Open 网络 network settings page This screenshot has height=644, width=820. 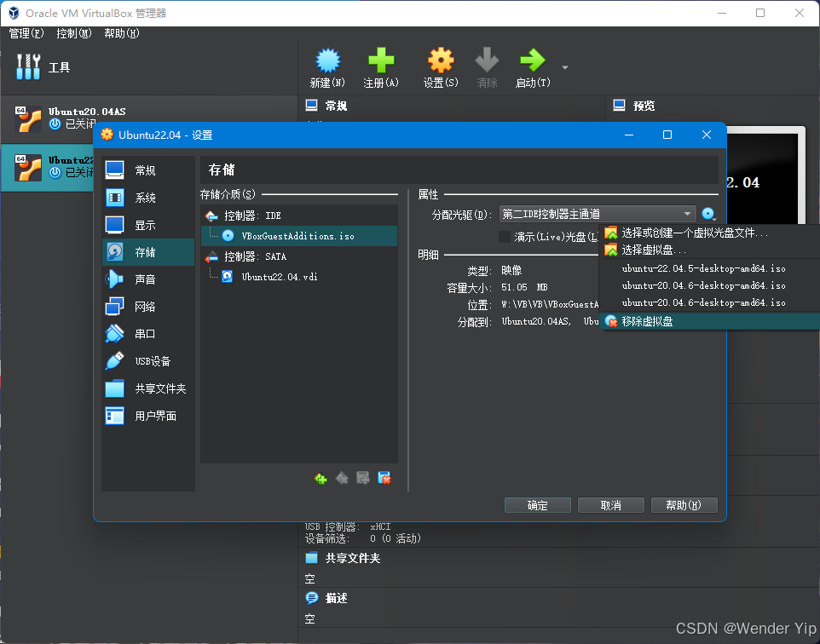(x=148, y=307)
